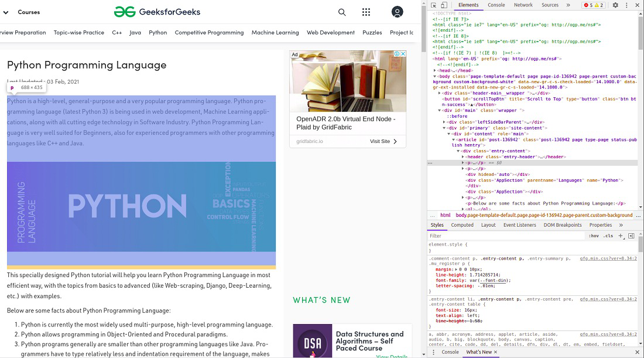Collapse the article post-136942 node
This screenshot has width=644, height=358.
454,140
